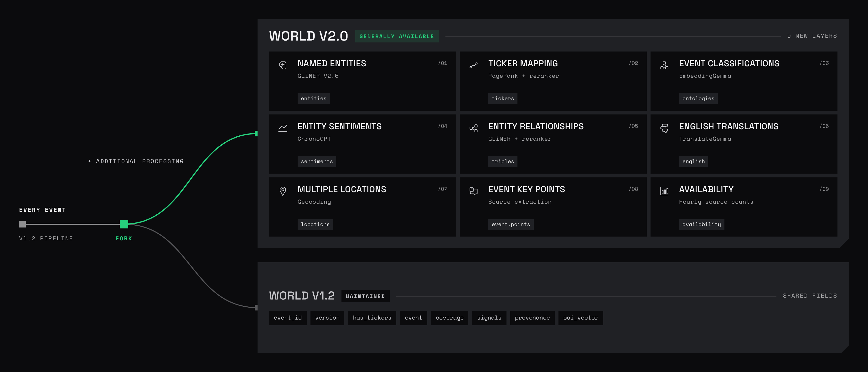The height and width of the screenshot is (372, 868).
Task: Select the has_tickers shared field chip
Action: [372, 318]
